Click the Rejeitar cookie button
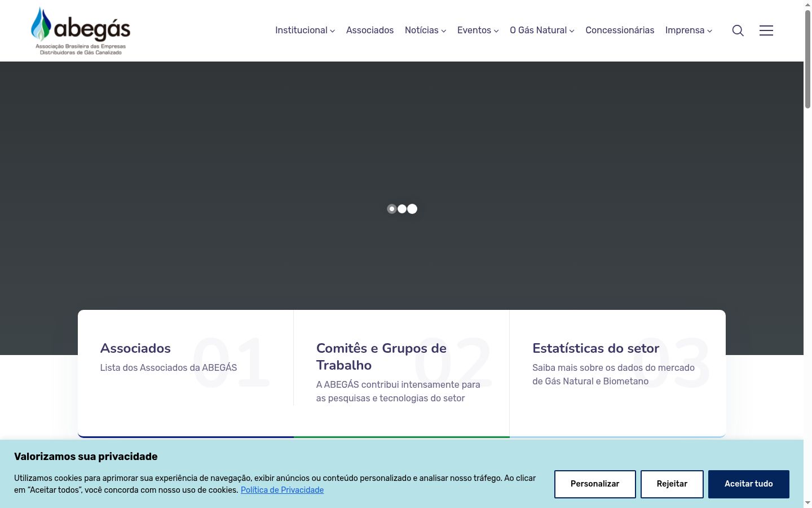812x508 pixels. [672, 484]
